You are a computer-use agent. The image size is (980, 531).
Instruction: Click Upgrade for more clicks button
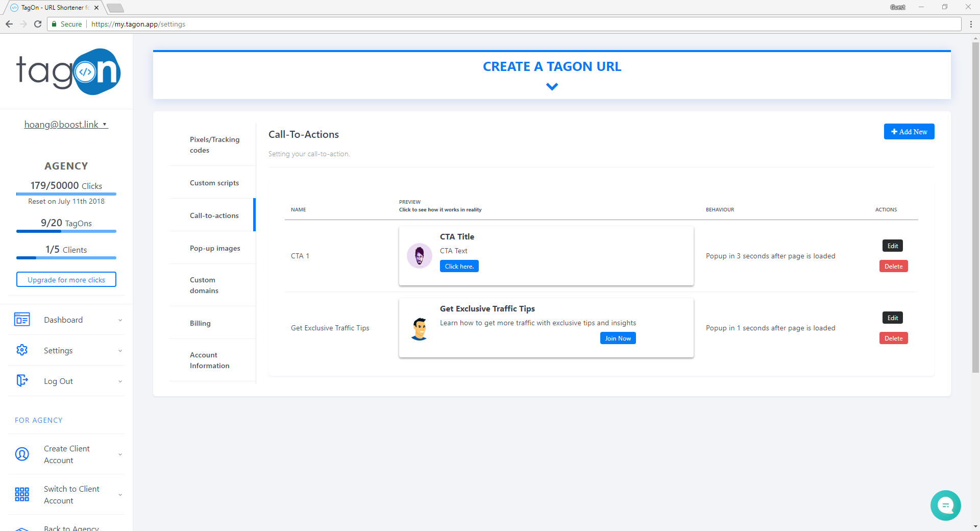[66, 279]
